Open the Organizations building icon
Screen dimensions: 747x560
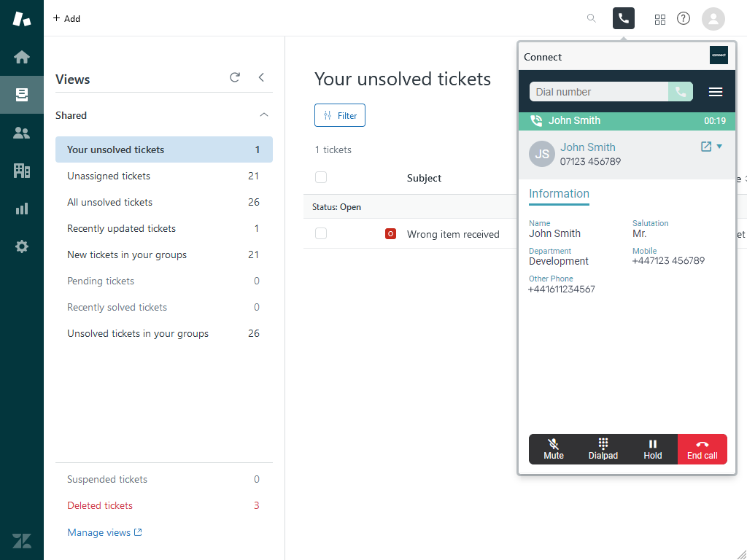point(22,171)
